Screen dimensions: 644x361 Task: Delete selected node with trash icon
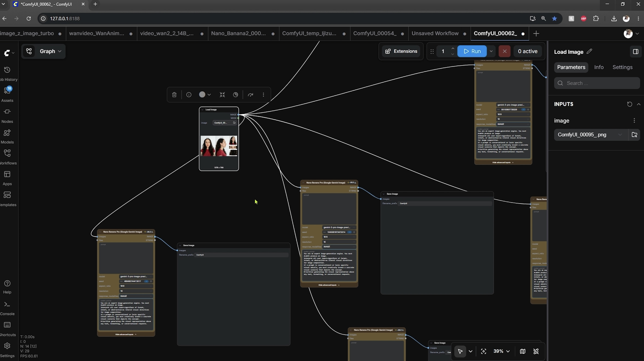coord(174,95)
